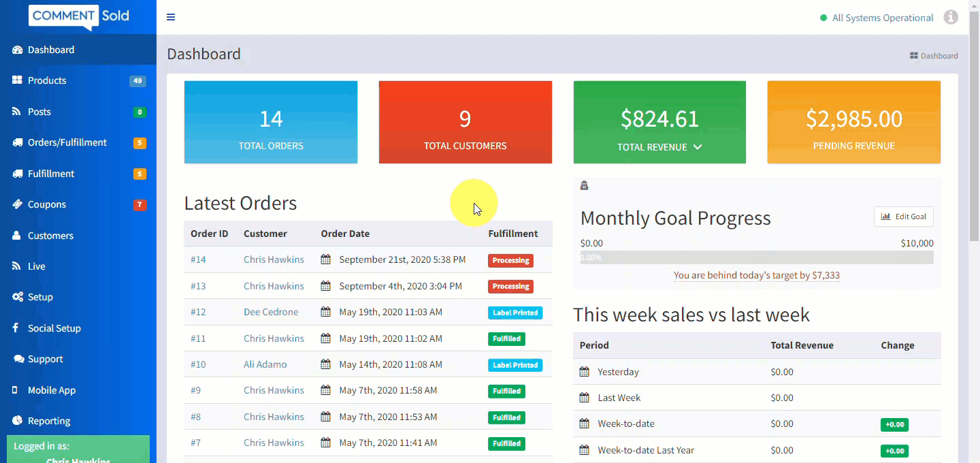The image size is (980, 463).
Task: Click the Monthly Goal progress bar
Action: click(756, 257)
